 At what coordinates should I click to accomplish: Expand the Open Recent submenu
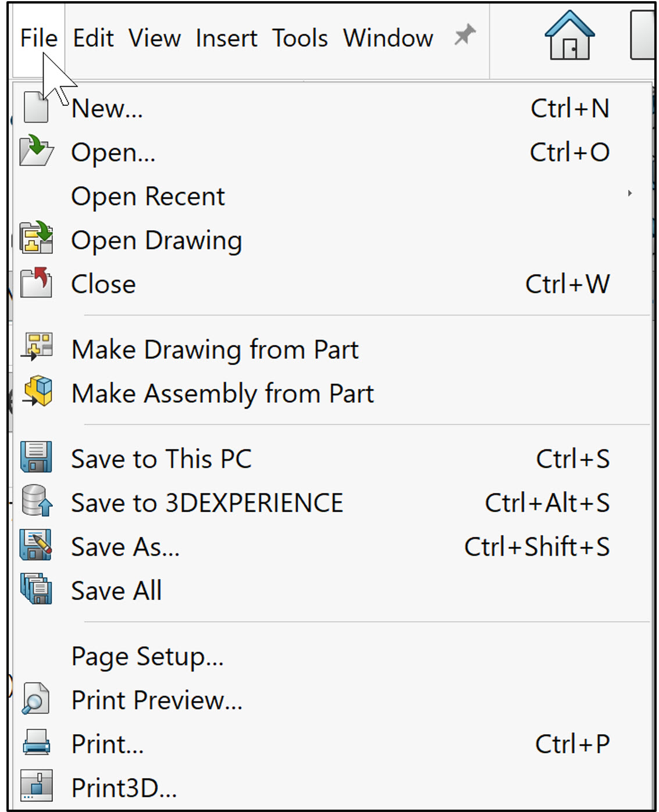(x=148, y=196)
